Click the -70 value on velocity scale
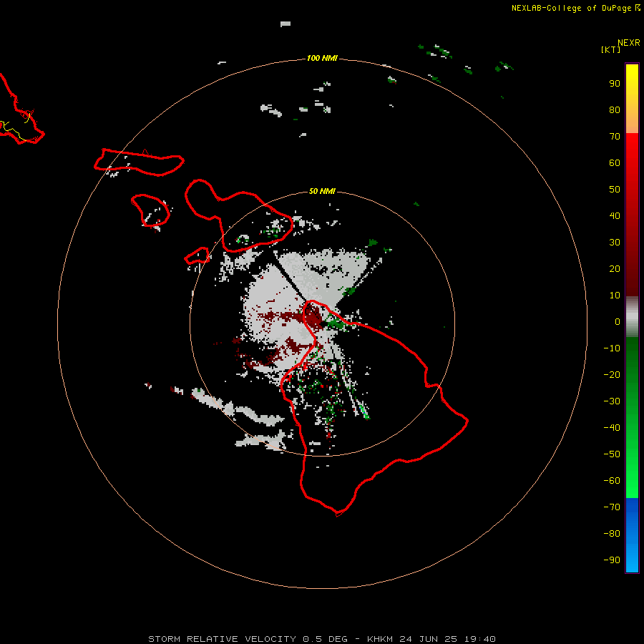This screenshot has width=644, height=644. (x=612, y=507)
